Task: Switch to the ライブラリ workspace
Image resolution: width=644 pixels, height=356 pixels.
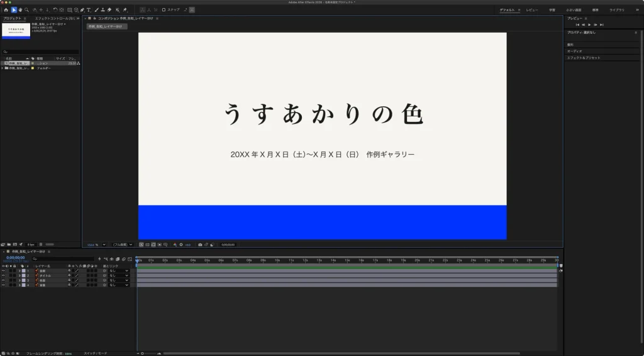Action: click(x=617, y=10)
